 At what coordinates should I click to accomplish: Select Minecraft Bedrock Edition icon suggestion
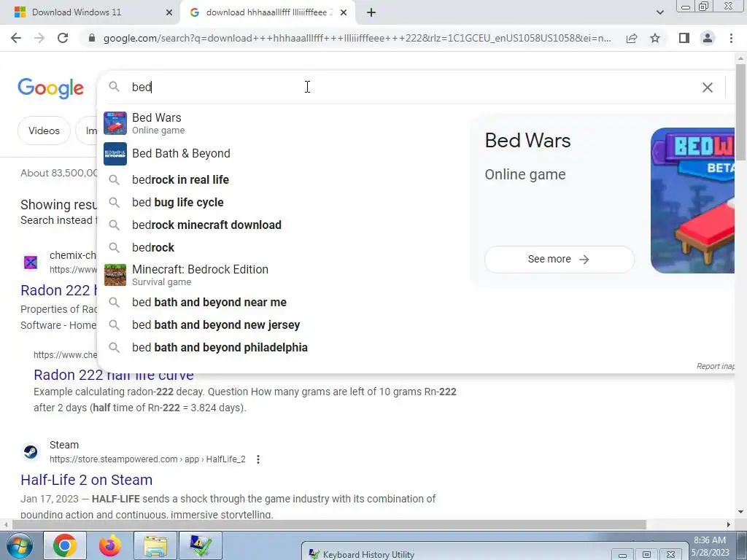(115, 275)
